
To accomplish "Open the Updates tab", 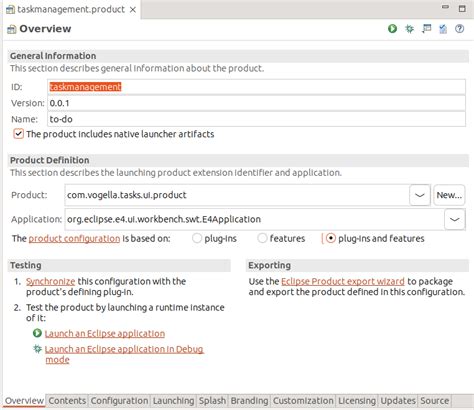I will (x=398, y=401).
